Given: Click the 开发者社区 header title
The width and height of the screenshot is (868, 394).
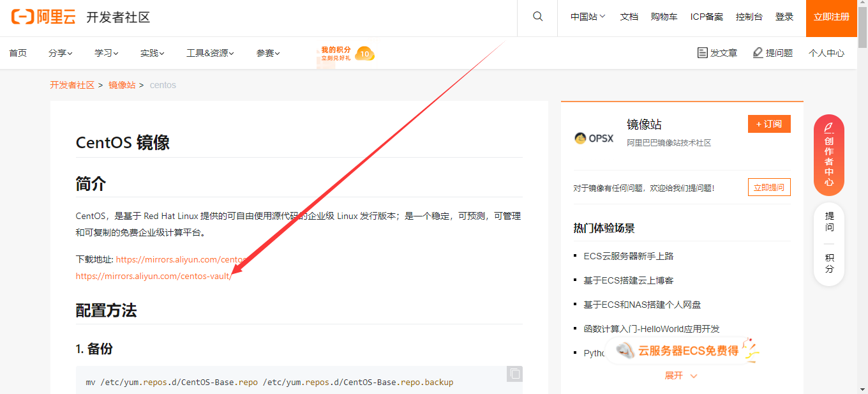Looking at the screenshot, I should [118, 17].
